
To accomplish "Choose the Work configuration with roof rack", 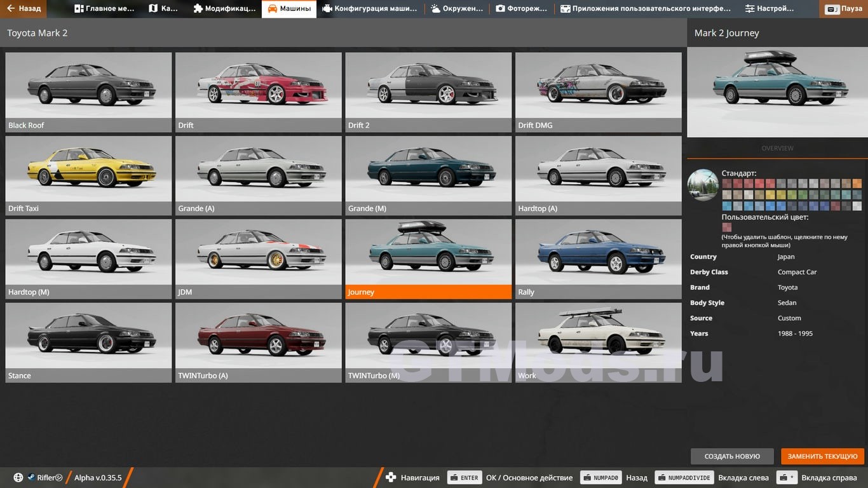I will (x=599, y=342).
